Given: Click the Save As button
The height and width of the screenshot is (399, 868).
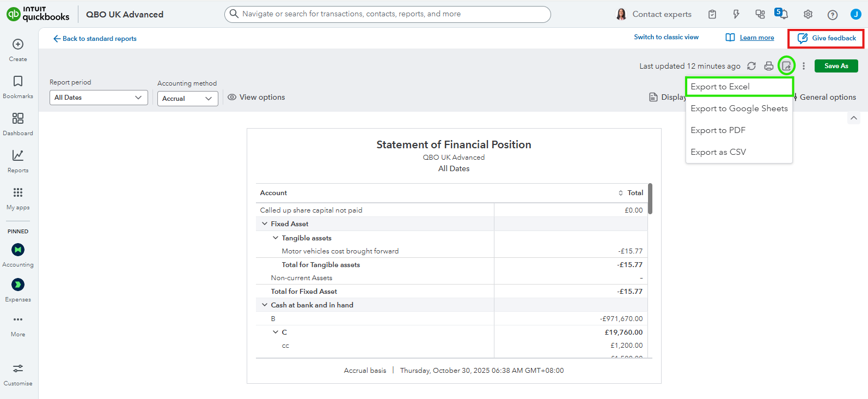Looking at the screenshot, I should point(836,66).
